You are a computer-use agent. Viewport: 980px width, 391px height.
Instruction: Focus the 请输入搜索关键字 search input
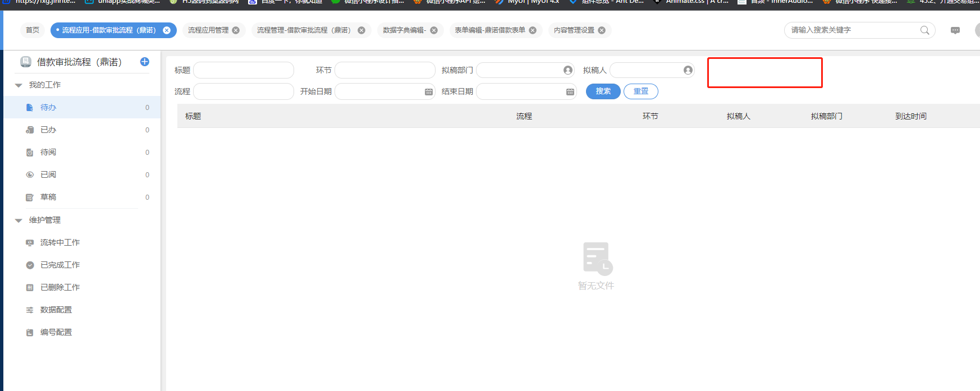tap(852, 30)
